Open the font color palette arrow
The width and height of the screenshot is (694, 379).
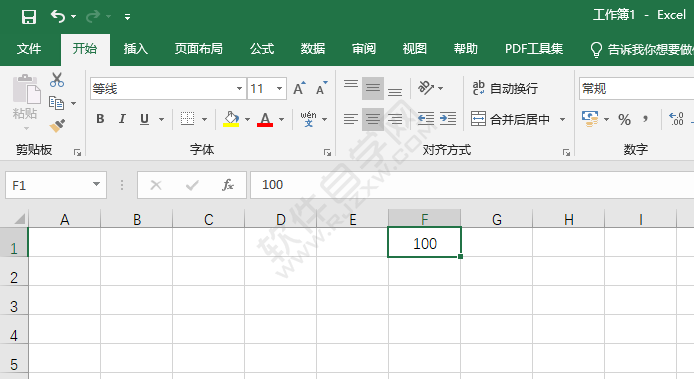pyautogui.click(x=281, y=120)
